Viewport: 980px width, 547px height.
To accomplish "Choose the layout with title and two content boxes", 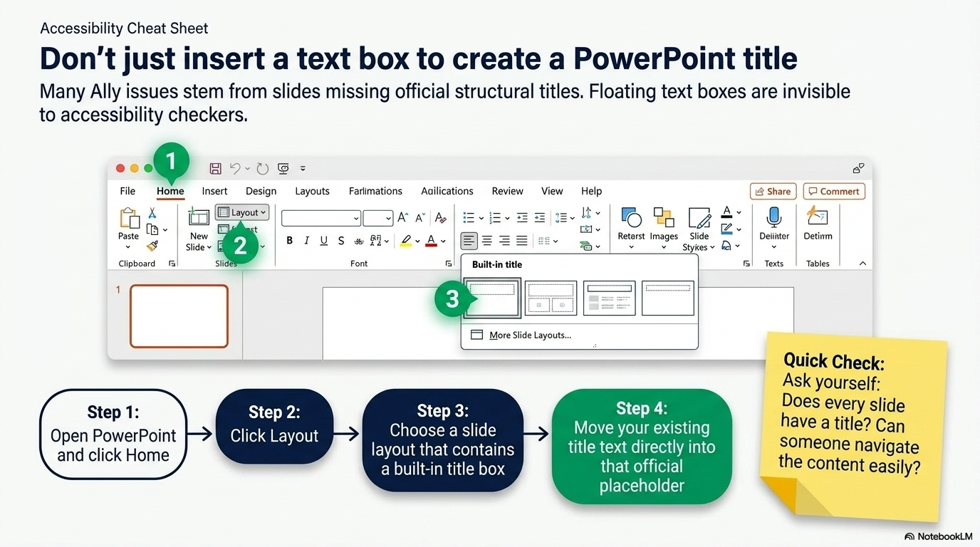I will click(551, 298).
